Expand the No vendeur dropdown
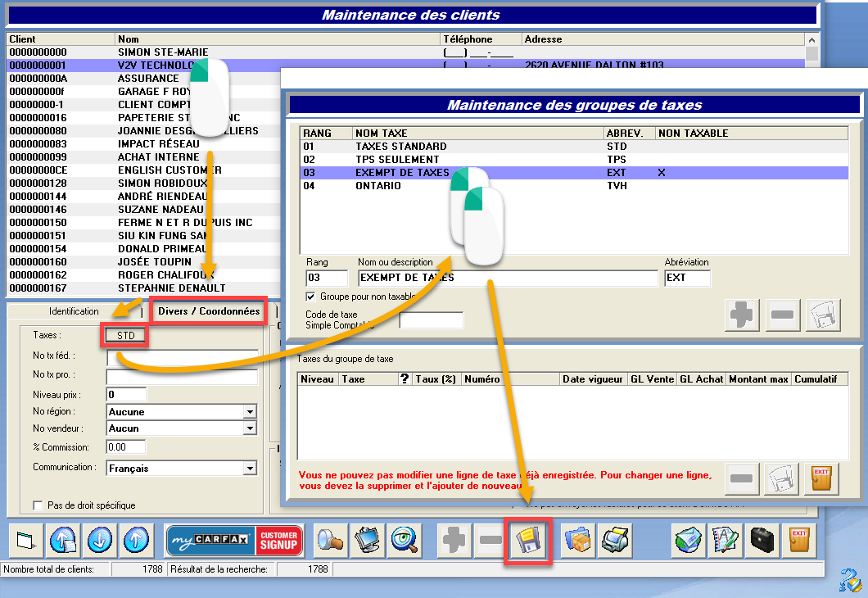The width and height of the screenshot is (868, 598). coord(251,428)
